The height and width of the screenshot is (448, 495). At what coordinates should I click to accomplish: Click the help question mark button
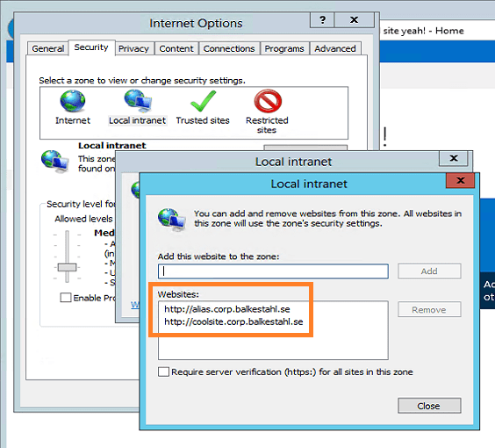coord(322,20)
